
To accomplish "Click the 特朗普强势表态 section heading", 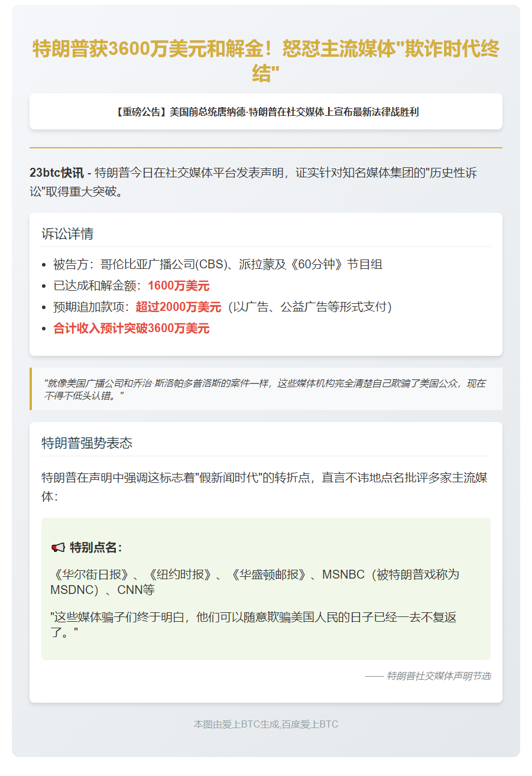I will [x=87, y=443].
